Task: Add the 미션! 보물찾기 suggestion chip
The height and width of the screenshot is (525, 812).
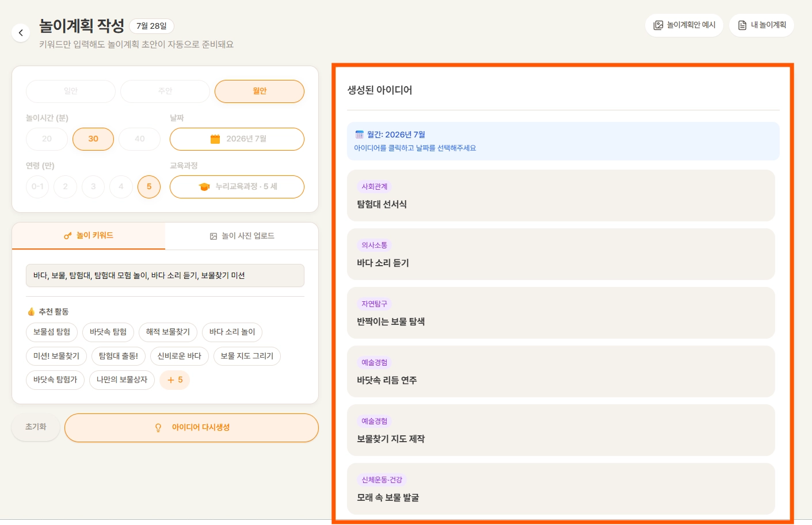Action: pyautogui.click(x=56, y=357)
